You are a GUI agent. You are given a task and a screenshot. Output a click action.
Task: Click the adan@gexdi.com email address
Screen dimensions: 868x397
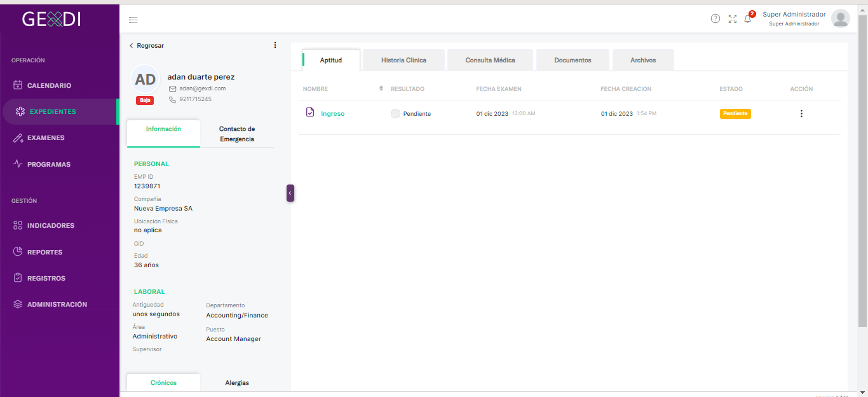[202, 88]
